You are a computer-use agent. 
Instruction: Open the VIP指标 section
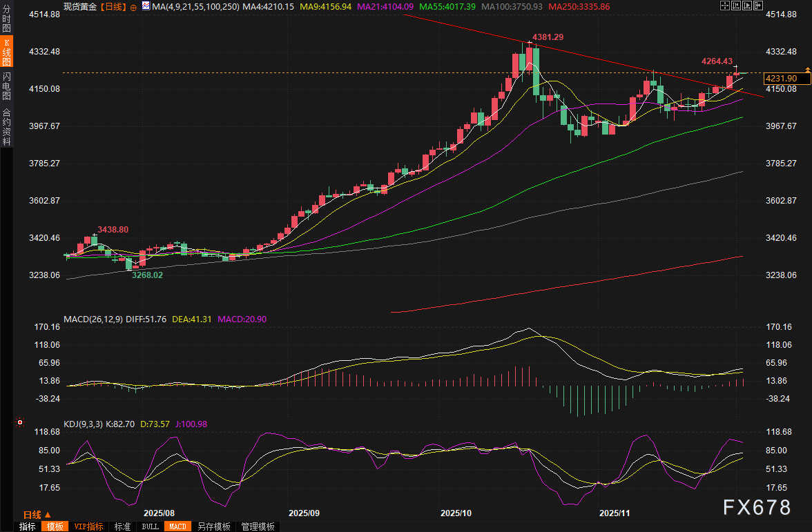89,526
